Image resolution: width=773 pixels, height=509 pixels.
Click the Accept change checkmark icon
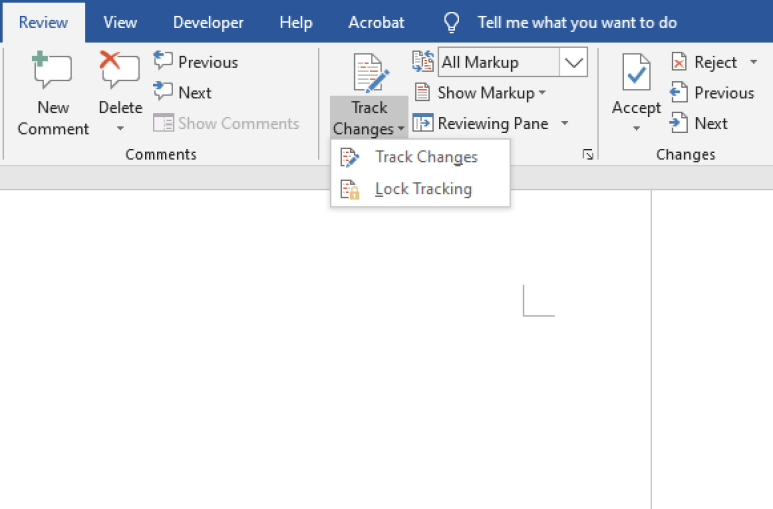click(x=636, y=73)
